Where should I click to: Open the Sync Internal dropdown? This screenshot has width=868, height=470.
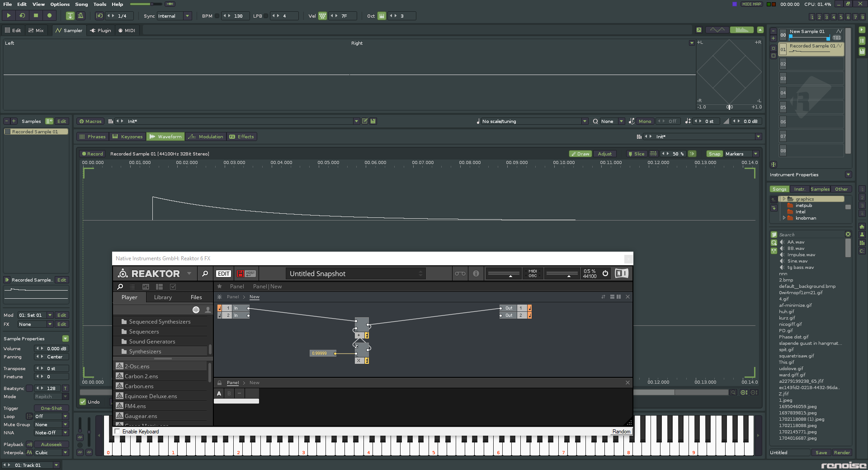coord(187,16)
